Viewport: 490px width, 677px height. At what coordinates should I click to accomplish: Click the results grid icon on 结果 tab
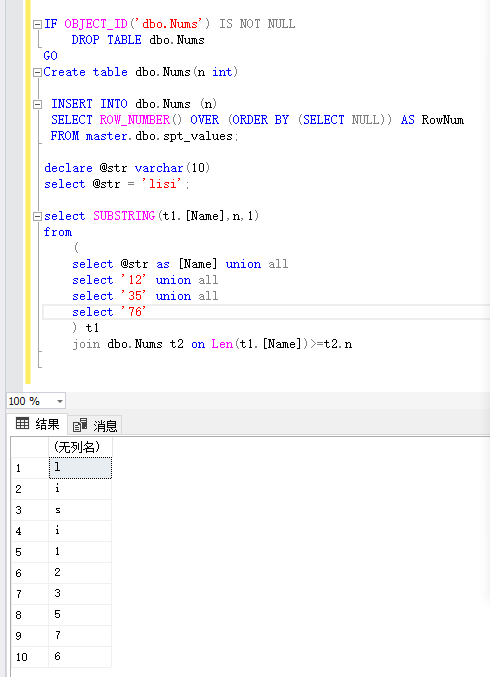click(x=22, y=424)
